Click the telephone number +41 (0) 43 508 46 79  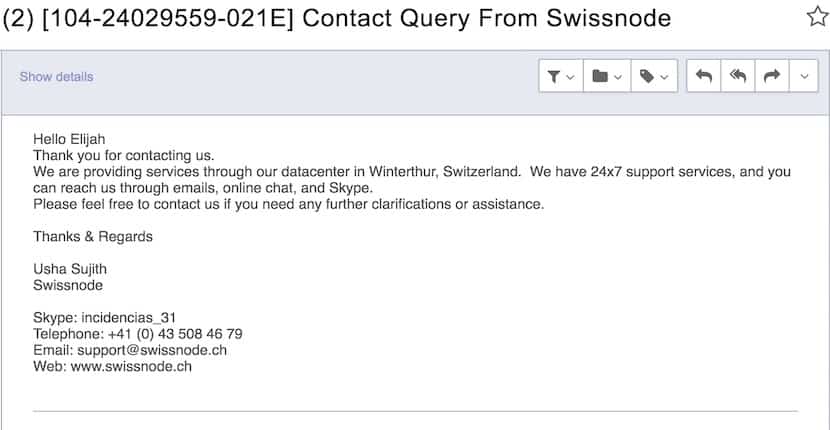point(175,334)
